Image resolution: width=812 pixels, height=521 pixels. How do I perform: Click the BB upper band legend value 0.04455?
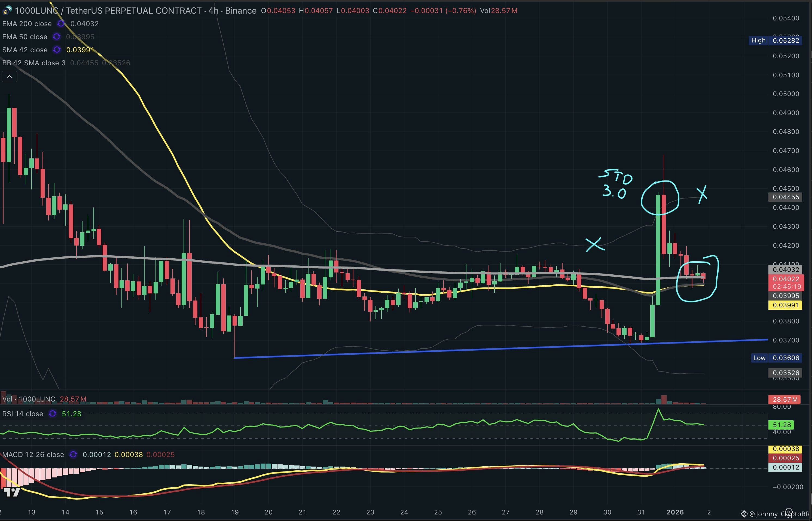[x=84, y=63]
